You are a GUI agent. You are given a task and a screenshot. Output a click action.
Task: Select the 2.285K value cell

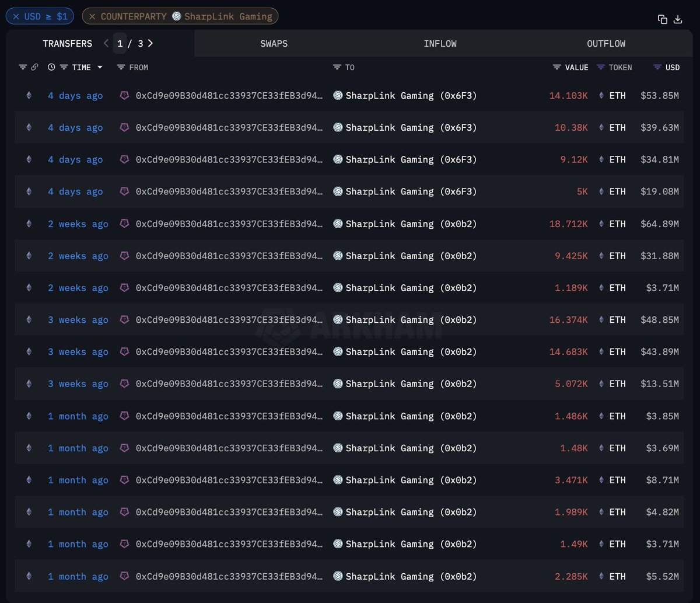click(x=572, y=577)
